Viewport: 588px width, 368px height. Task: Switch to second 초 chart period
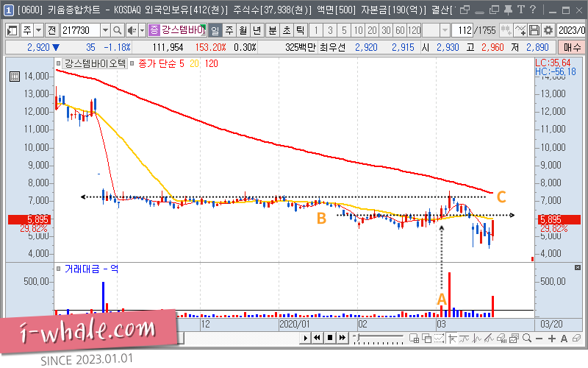pos(287,30)
